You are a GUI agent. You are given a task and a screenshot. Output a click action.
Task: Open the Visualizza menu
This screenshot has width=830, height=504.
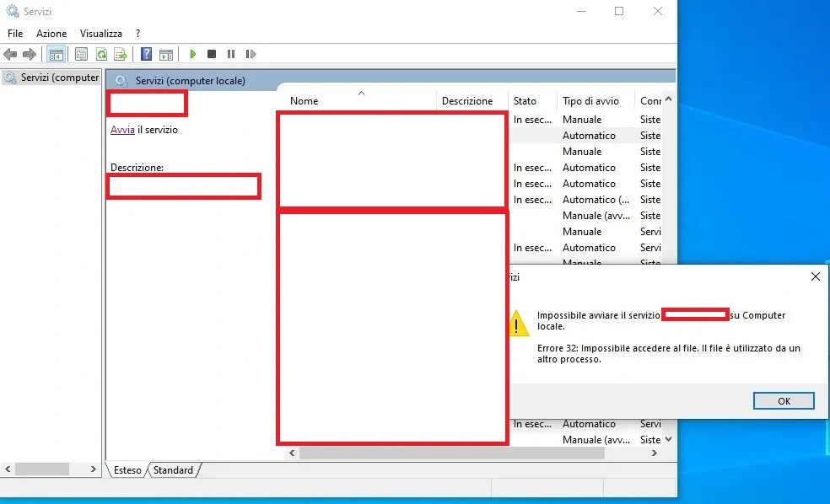[x=101, y=34]
